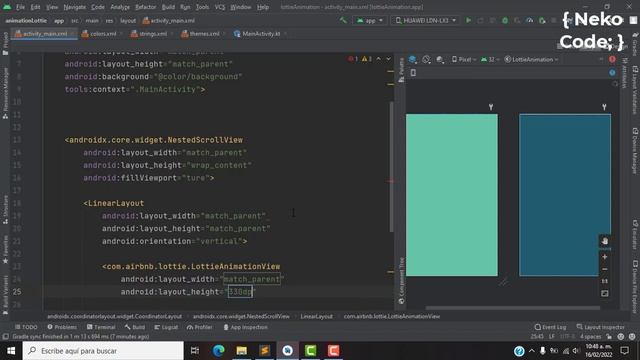Screen dimensions: 640x360
Task: Zoom in the layout preview with plus
Action: click(605, 257)
